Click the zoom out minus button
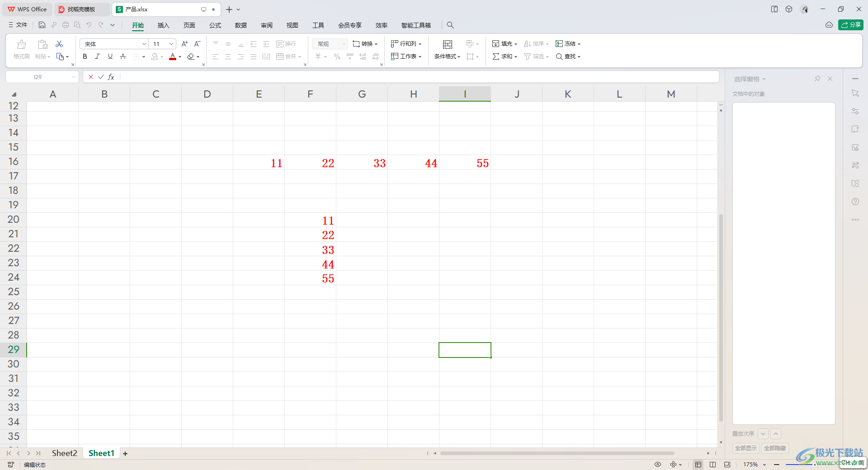The image size is (868, 470). coord(776,464)
